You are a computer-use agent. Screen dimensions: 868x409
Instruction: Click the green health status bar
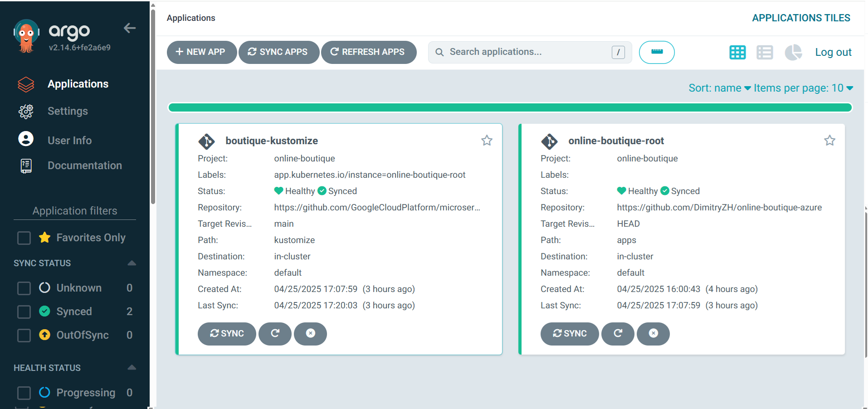pos(510,107)
